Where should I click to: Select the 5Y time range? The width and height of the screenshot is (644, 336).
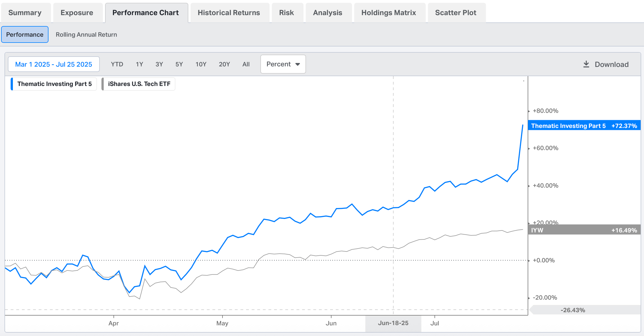coord(179,64)
